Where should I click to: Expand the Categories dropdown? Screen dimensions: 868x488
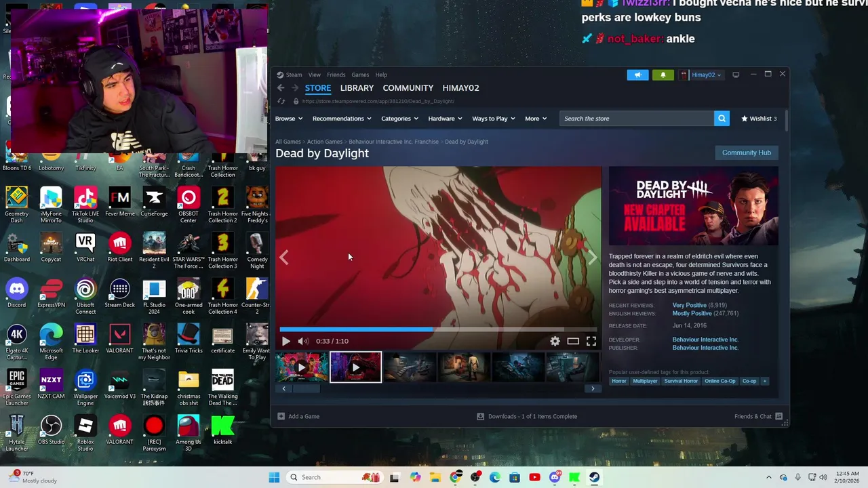(399, 119)
